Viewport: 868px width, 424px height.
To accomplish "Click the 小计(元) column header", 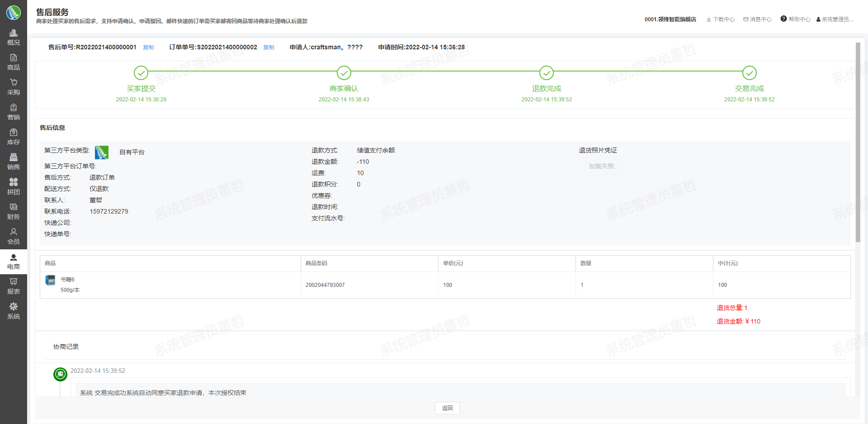I will point(728,263).
